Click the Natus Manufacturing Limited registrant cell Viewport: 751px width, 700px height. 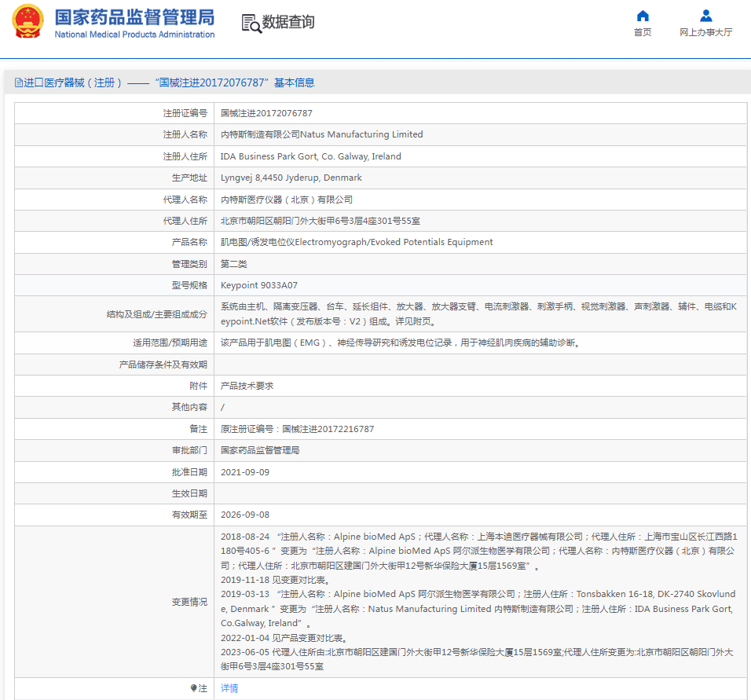[321, 134]
